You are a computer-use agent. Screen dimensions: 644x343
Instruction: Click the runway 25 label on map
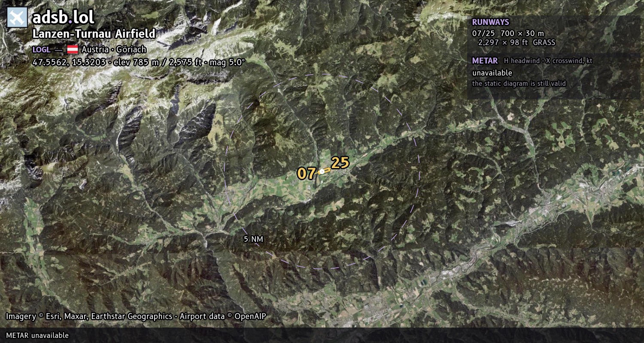340,163
